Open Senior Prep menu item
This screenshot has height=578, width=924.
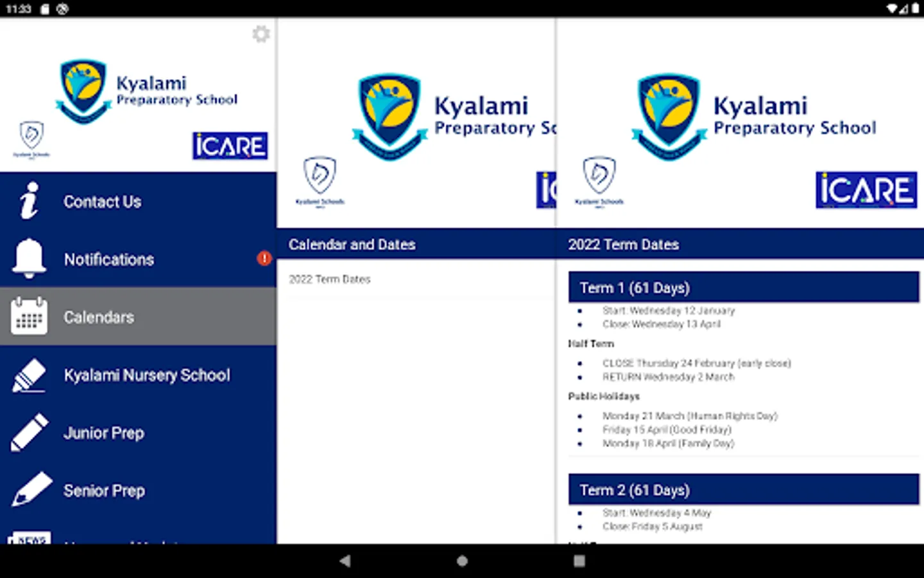coord(138,490)
